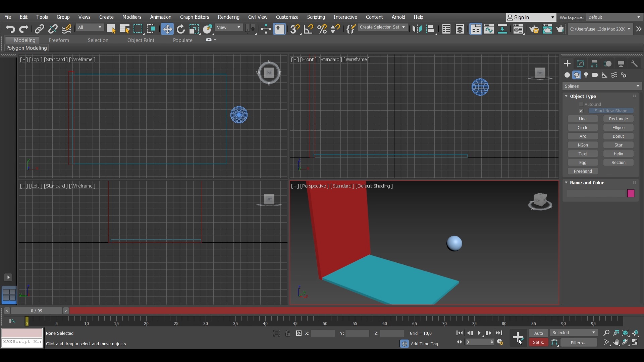Click the Undo arrow icon
Screen dimensions: 644x362
pyautogui.click(x=10, y=29)
